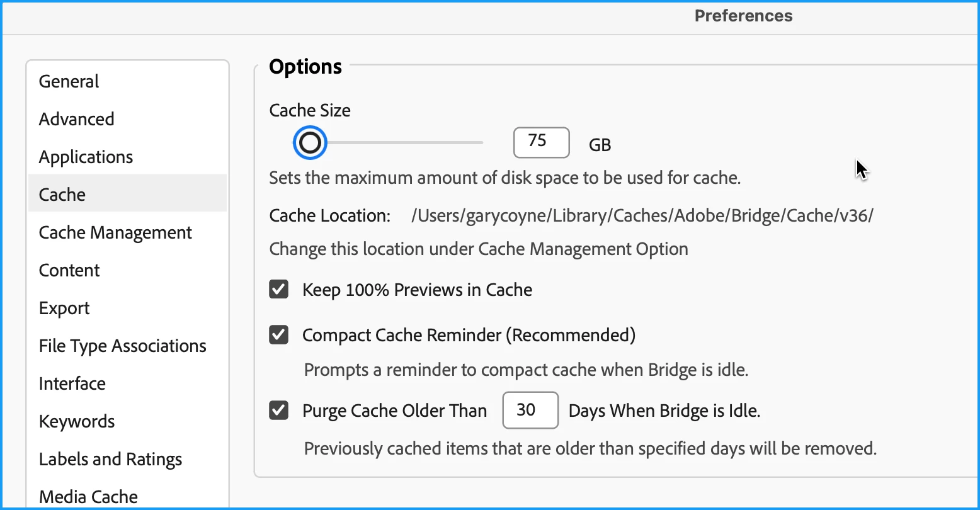Disable the Compact Cache Reminder checkbox
The width and height of the screenshot is (980, 510).
click(x=279, y=335)
